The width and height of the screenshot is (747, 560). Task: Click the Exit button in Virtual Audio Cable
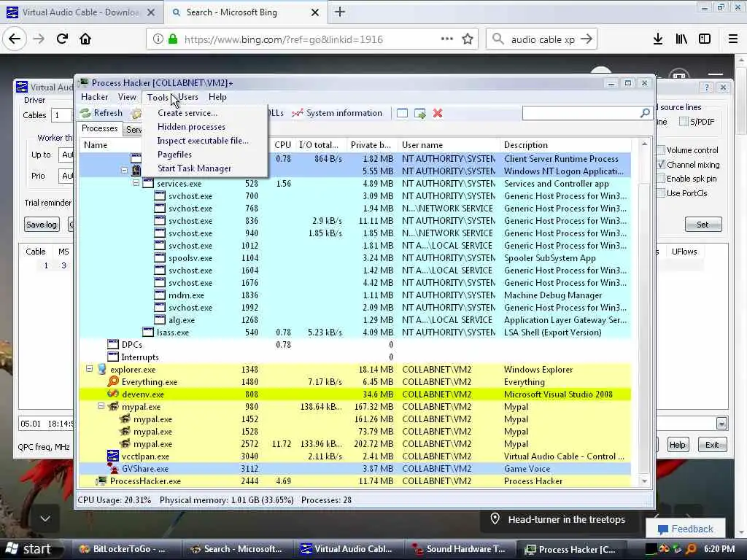712,445
